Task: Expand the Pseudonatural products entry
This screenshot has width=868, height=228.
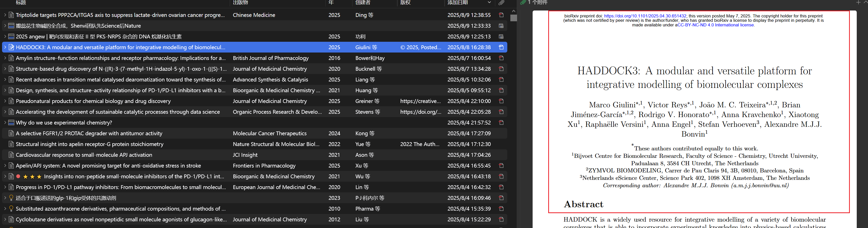Action: pos(5,101)
